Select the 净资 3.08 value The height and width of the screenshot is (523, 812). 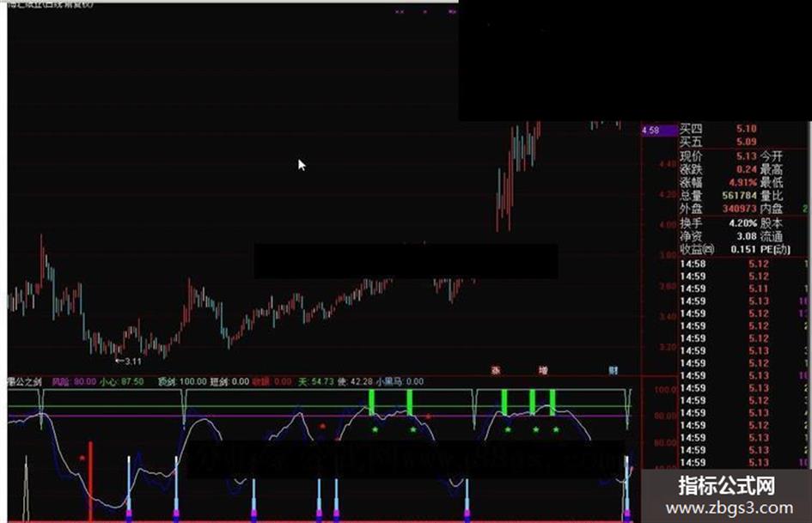click(x=718, y=236)
